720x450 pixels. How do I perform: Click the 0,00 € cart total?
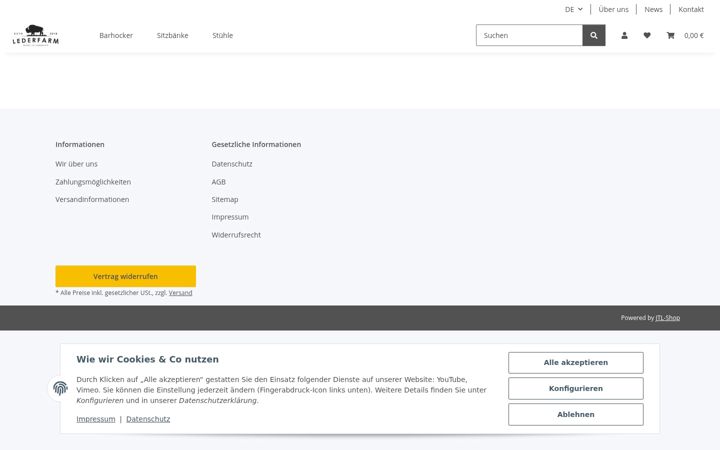tap(694, 35)
